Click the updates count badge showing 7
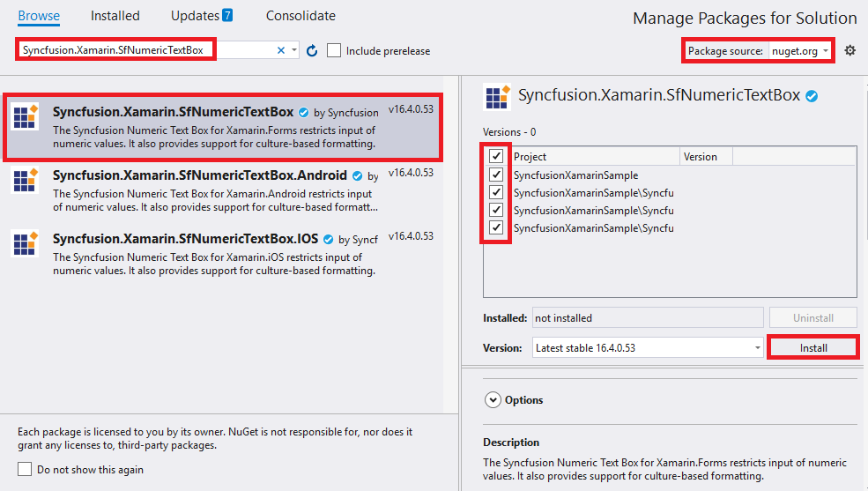Screen dimensions: 868x491 [227, 16]
